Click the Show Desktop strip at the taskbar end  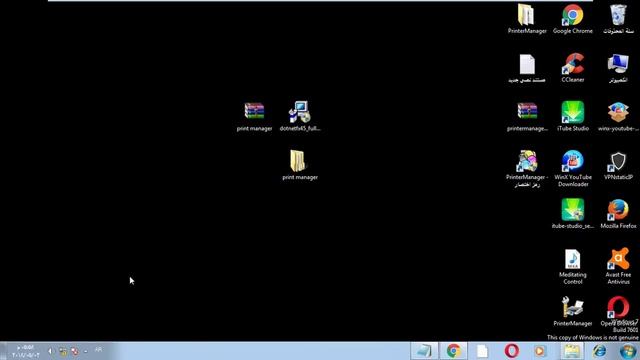(x=3, y=351)
